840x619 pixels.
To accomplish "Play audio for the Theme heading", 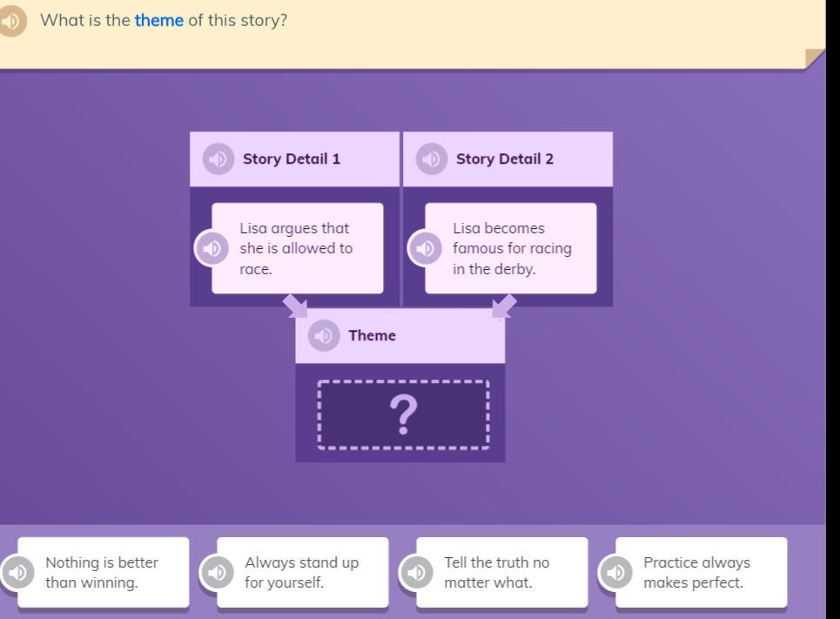I will (x=324, y=335).
